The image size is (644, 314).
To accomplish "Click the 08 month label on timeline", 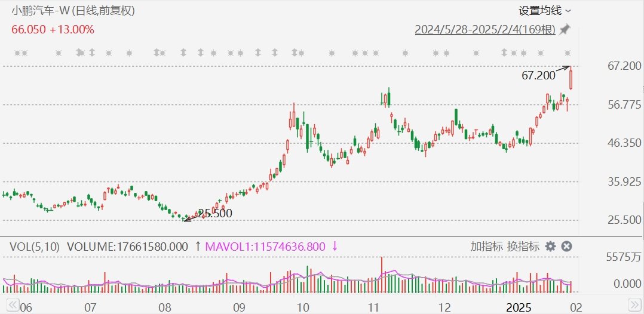I will coord(165,307).
